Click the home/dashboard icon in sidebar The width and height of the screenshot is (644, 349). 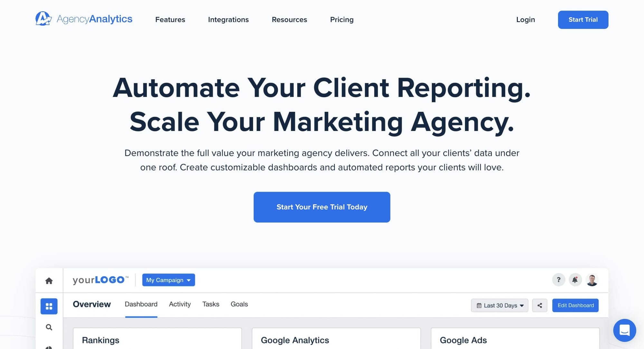click(x=49, y=280)
